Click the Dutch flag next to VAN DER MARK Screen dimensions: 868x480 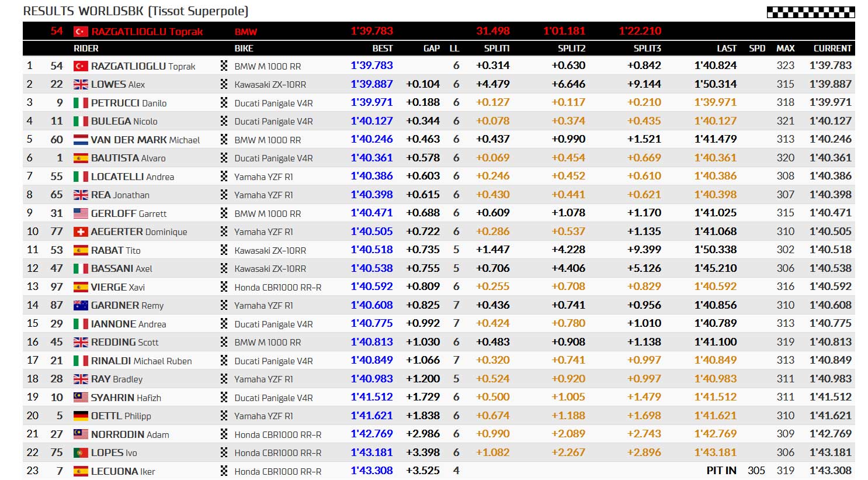pos(81,140)
